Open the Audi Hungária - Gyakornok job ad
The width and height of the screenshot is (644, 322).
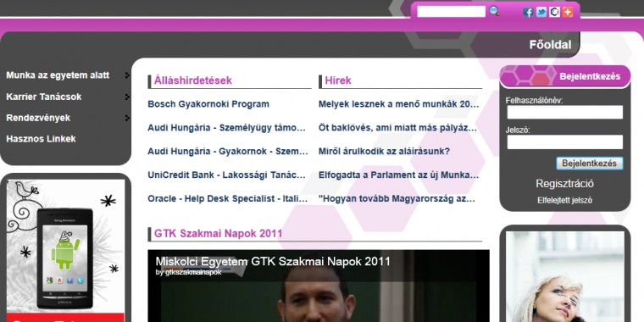pyautogui.click(x=228, y=151)
